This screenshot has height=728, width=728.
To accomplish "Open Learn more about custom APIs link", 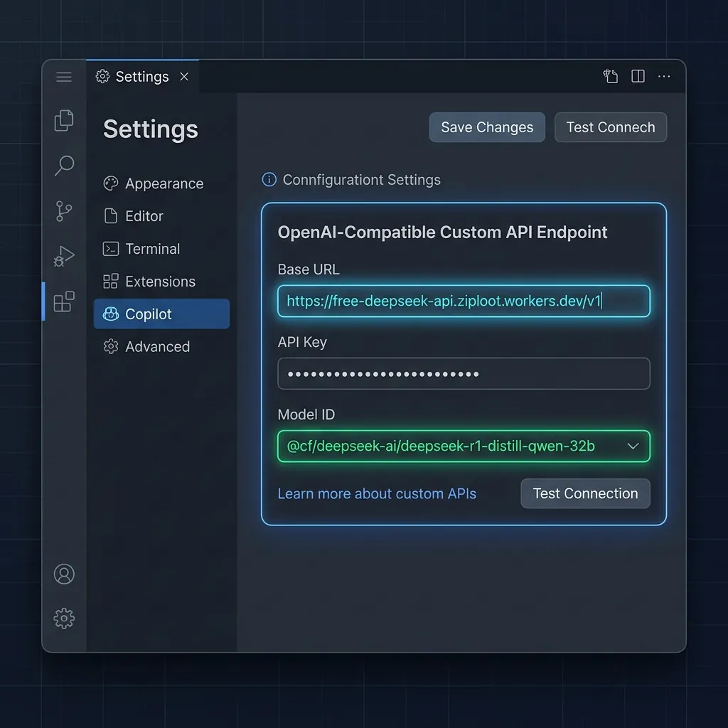I will 377,493.
